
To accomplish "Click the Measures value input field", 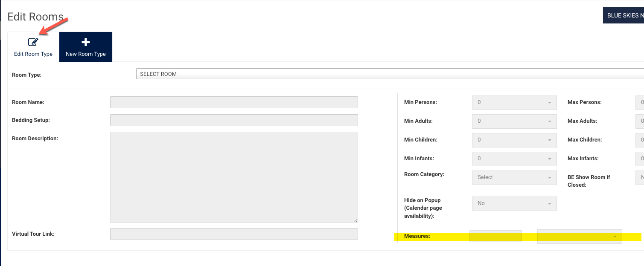I will (495, 236).
